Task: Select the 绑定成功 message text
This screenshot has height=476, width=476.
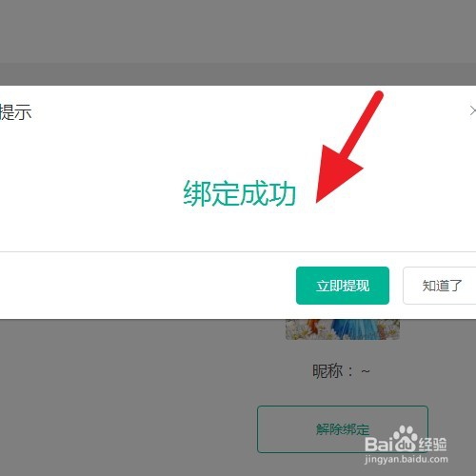Action: 240,193
